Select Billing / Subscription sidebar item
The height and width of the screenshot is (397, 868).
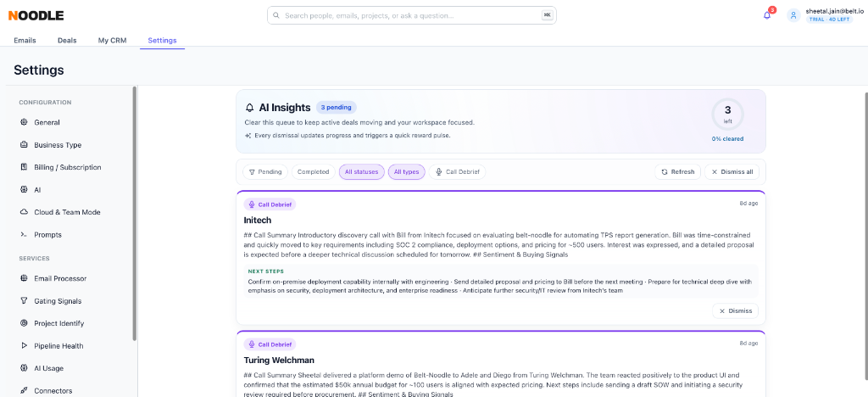point(68,167)
